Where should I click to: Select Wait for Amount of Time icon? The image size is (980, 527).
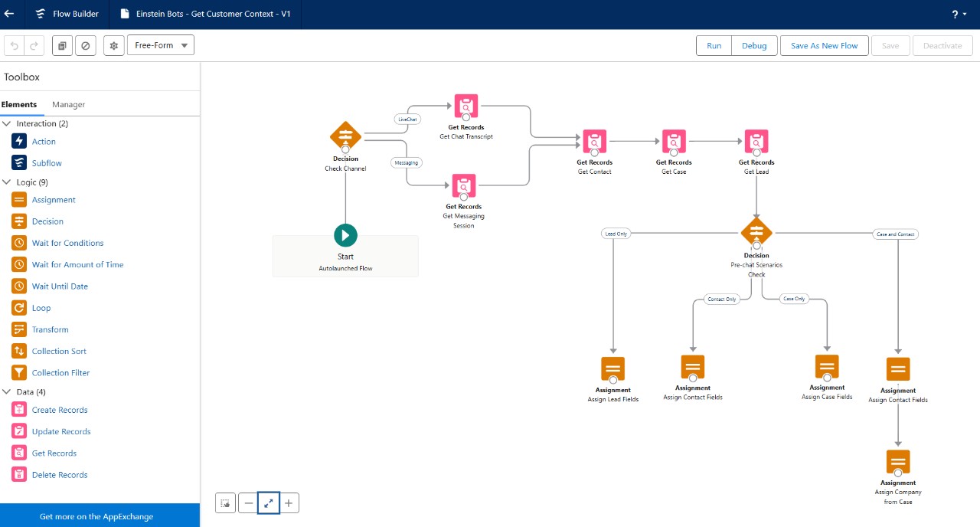pyautogui.click(x=19, y=264)
